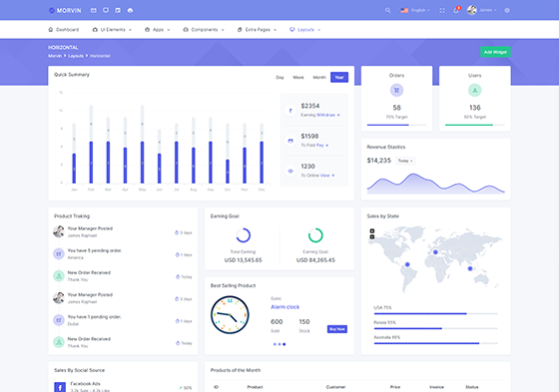Zoom out on the sales map
This screenshot has height=392, width=559.
[372, 237]
